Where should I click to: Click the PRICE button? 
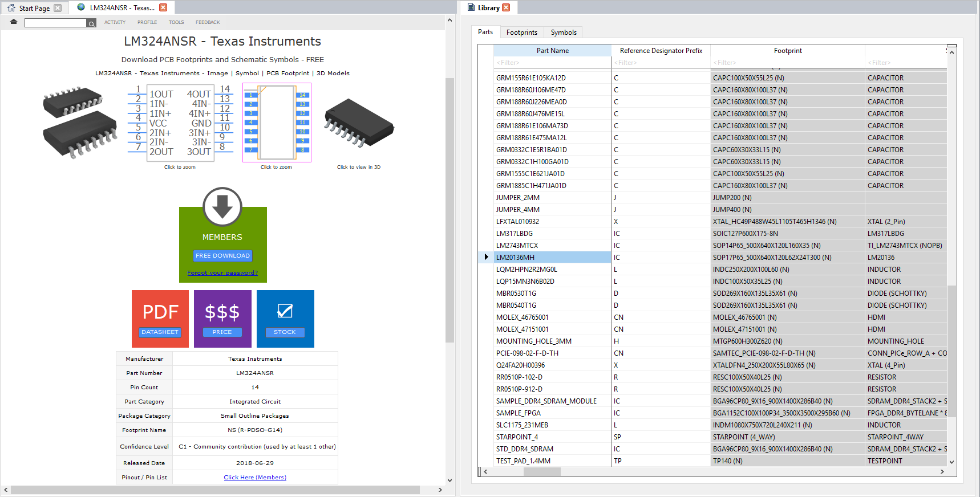(222, 332)
